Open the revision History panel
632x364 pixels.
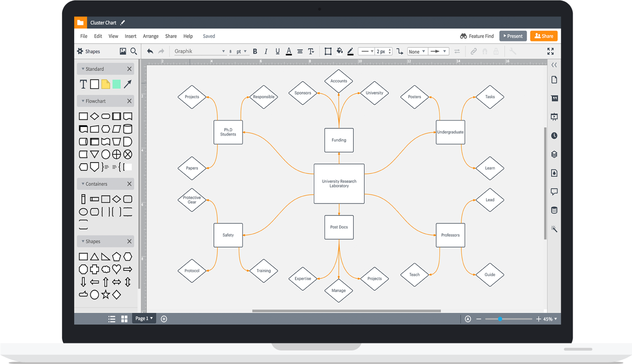(x=554, y=136)
